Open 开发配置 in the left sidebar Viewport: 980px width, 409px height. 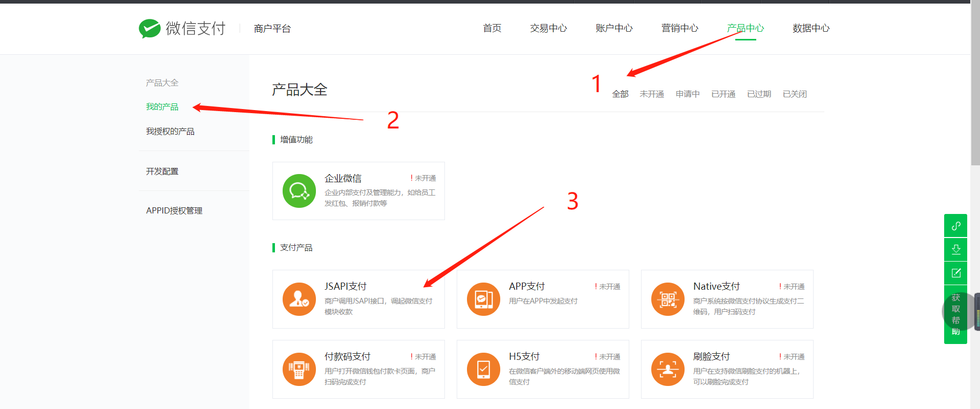point(162,171)
